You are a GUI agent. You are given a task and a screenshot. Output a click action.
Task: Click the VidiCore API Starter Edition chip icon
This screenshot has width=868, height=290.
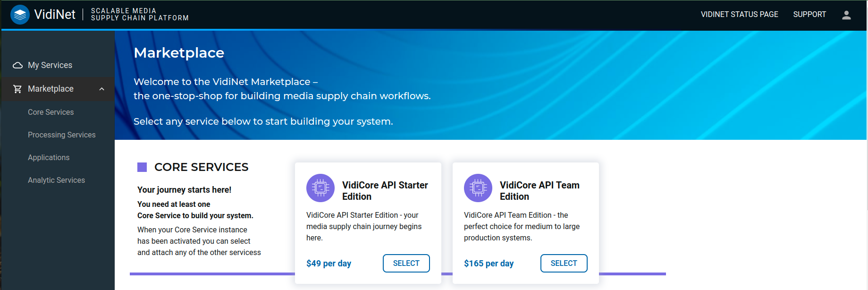click(x=320, y=188)
